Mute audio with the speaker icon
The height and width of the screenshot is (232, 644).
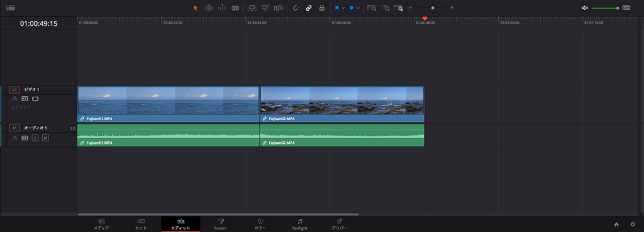tap(585, 8)
